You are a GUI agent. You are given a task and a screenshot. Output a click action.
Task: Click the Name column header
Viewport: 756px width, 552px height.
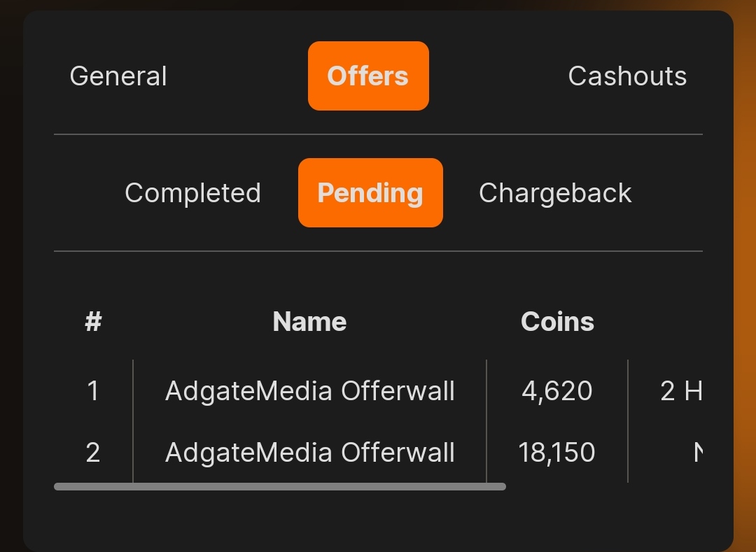pyautogui.click(x=309, y=322)
